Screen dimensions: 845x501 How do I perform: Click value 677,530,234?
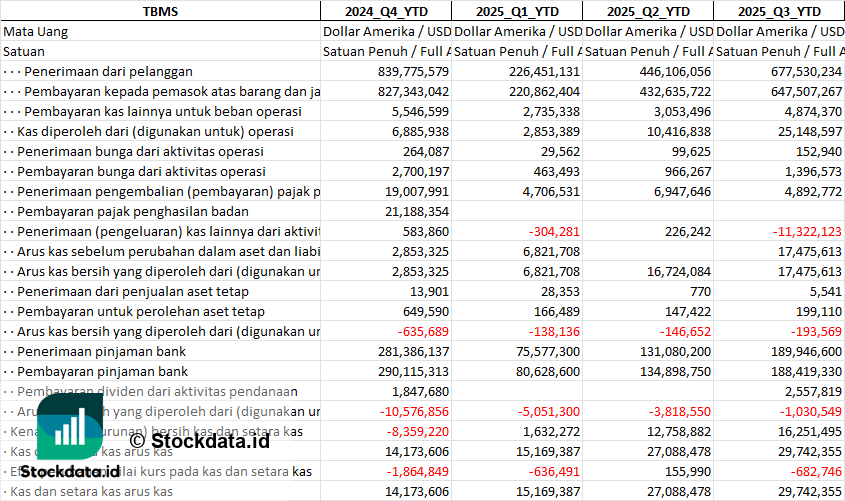pos(806,72)
